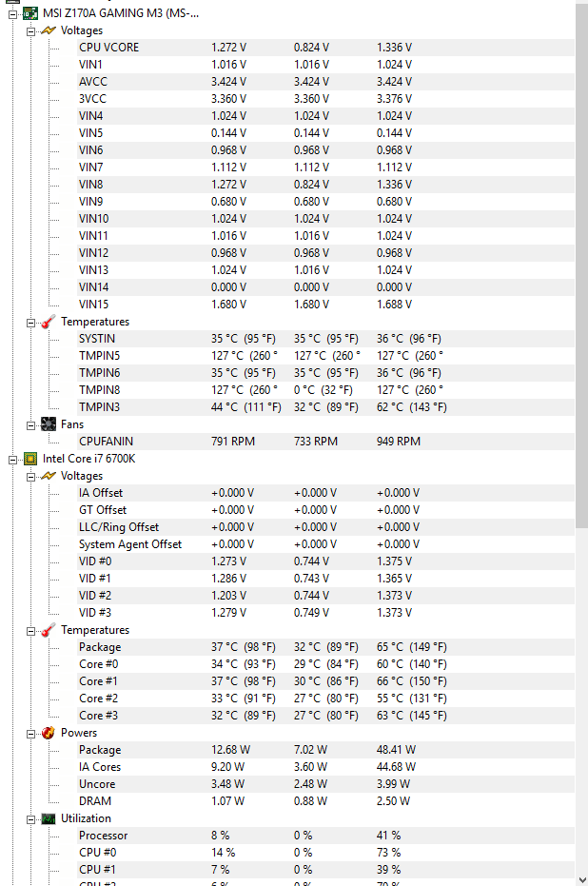Select the VIN6 row
This screenshot has height=886, width=588.
(326, 150)
